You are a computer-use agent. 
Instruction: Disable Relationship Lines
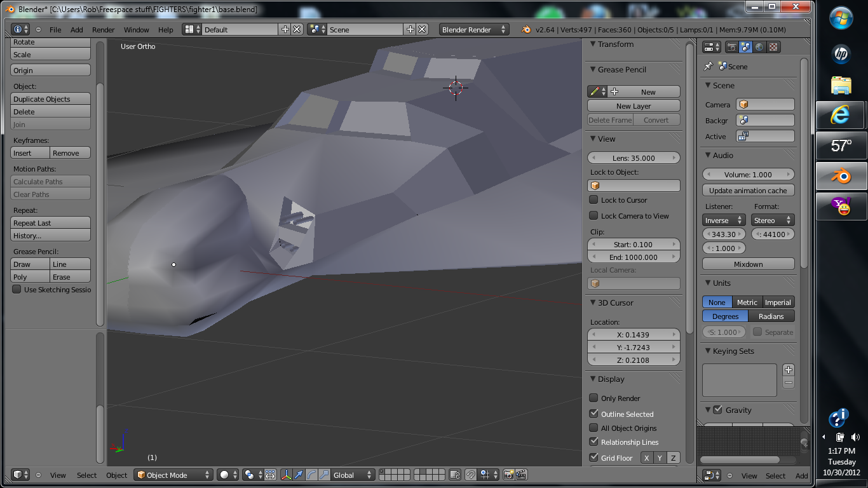[x=593, y=442]
